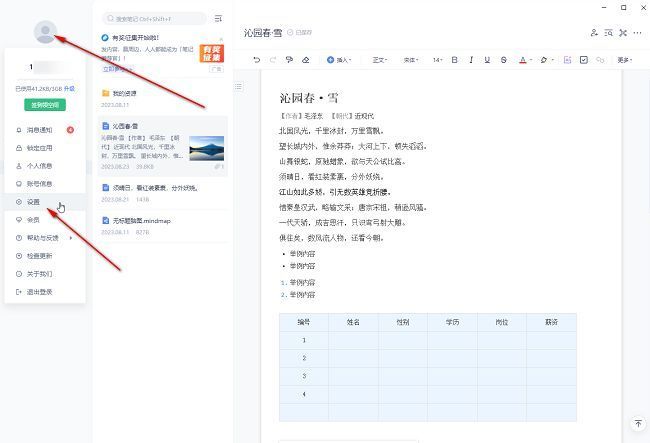Click scroll-to-top arrow button
The width and height of the screenshot is (650, 443).
pos(638,424)
